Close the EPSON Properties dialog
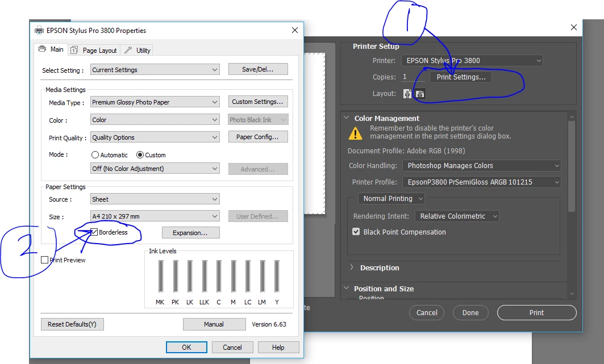 [295, 30]
